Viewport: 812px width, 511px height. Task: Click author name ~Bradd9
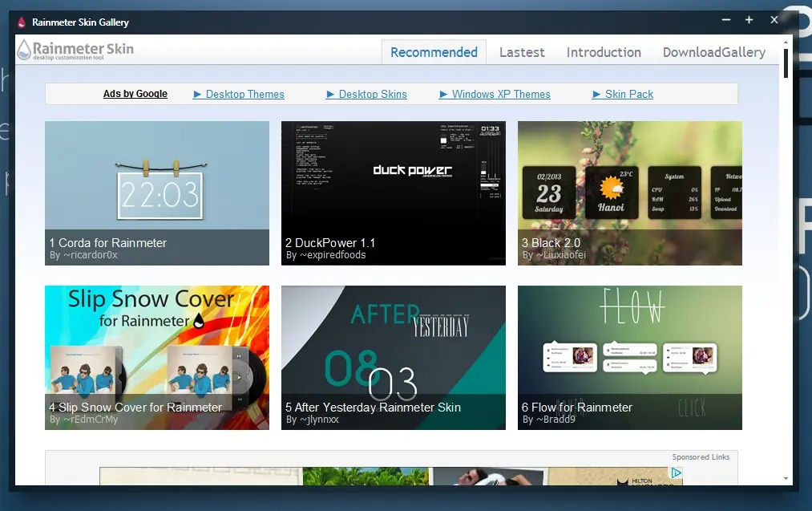(x=555, y=420)
